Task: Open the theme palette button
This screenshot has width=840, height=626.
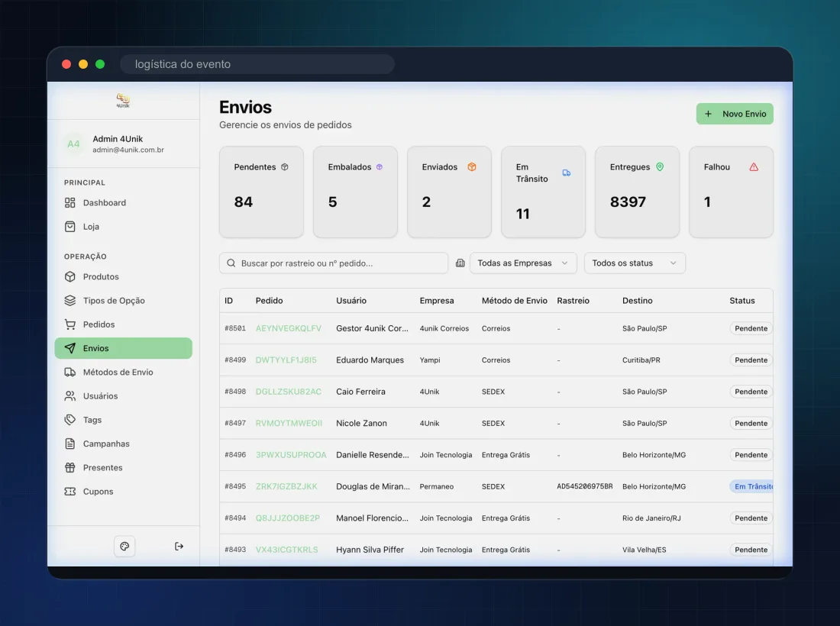Action: (124, 546)
